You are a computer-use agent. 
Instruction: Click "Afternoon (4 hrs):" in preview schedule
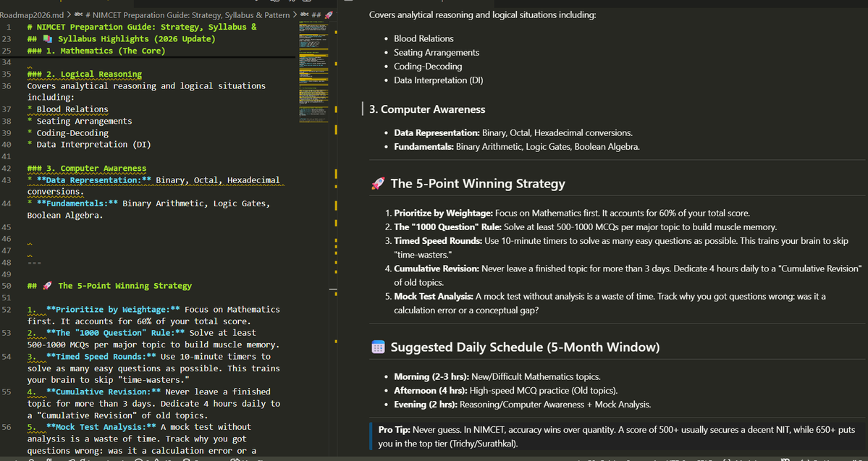click(431, 390)
